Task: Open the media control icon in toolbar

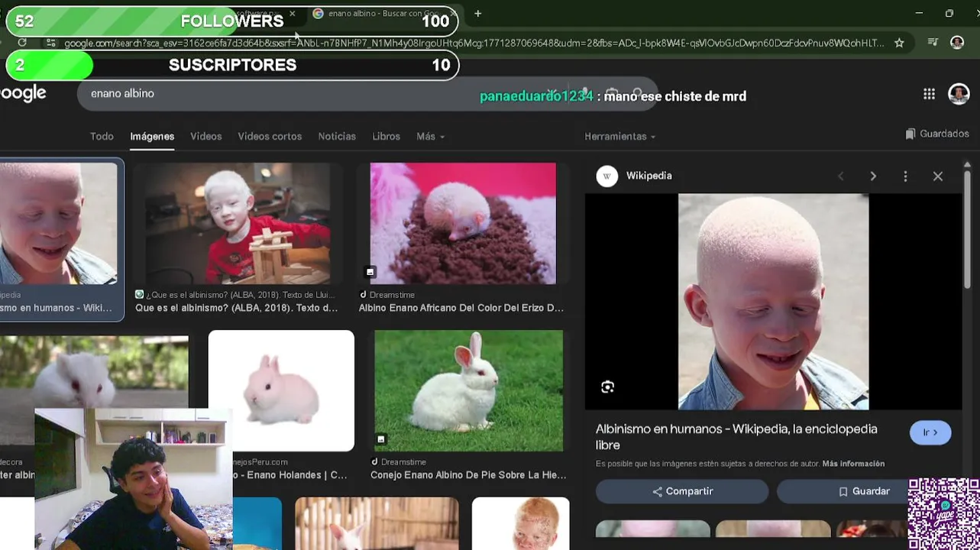Action: (933, 43)
